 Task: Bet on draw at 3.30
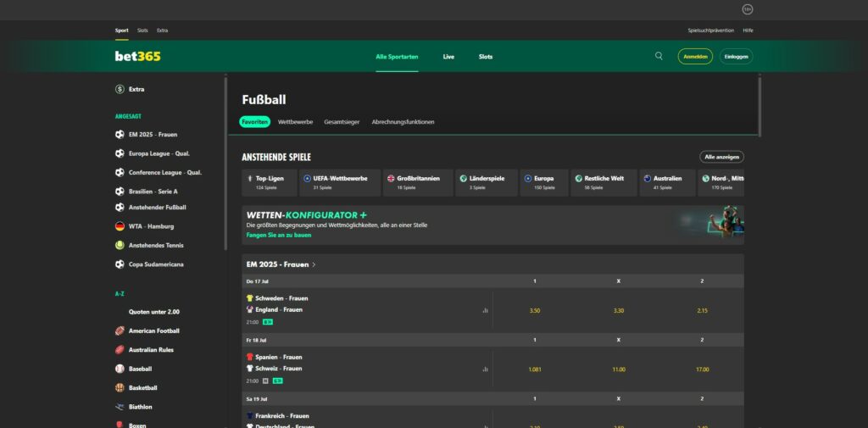pyautogui.click(x=618, y=311)
